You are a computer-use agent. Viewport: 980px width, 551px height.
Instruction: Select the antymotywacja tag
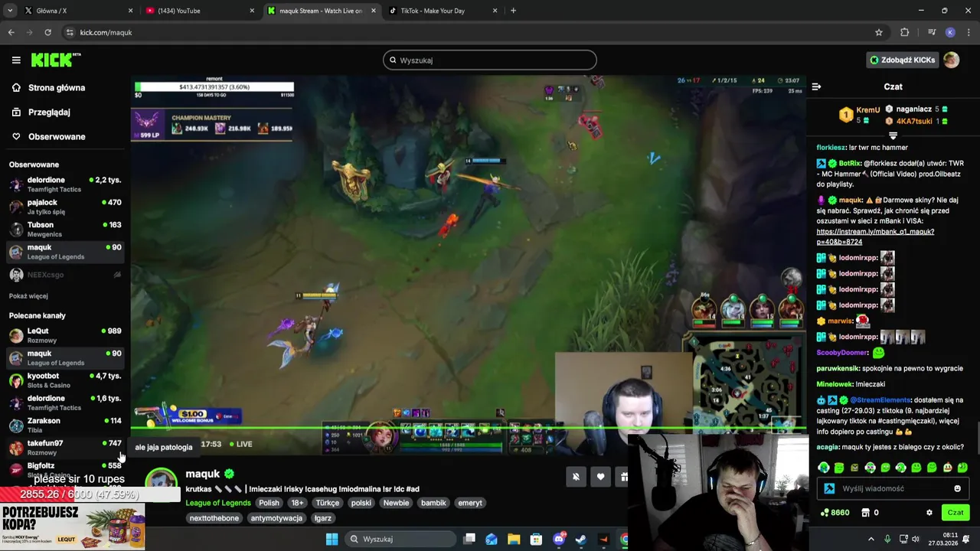pyautogui.click(x=276, y=518)
